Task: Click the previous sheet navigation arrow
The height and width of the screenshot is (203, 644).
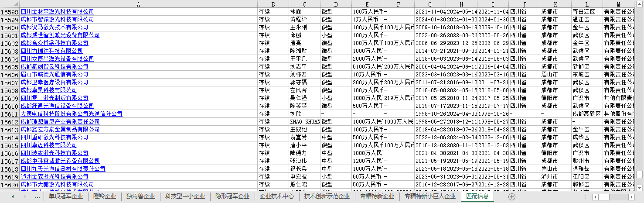Action: [13, 197]
